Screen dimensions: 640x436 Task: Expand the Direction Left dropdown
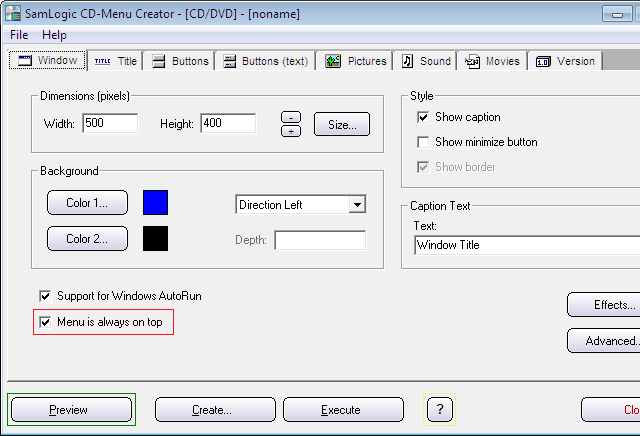[357, 205]
